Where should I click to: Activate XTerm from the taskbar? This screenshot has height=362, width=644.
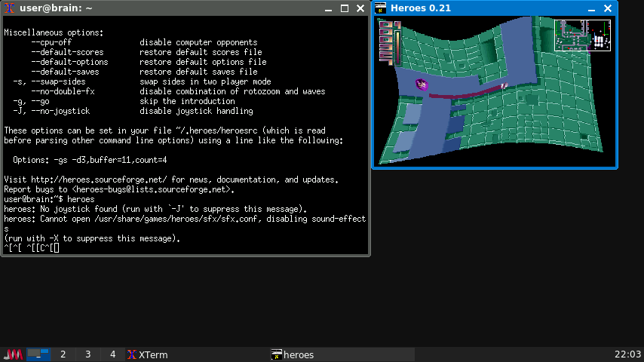click(x=148, y=354)
